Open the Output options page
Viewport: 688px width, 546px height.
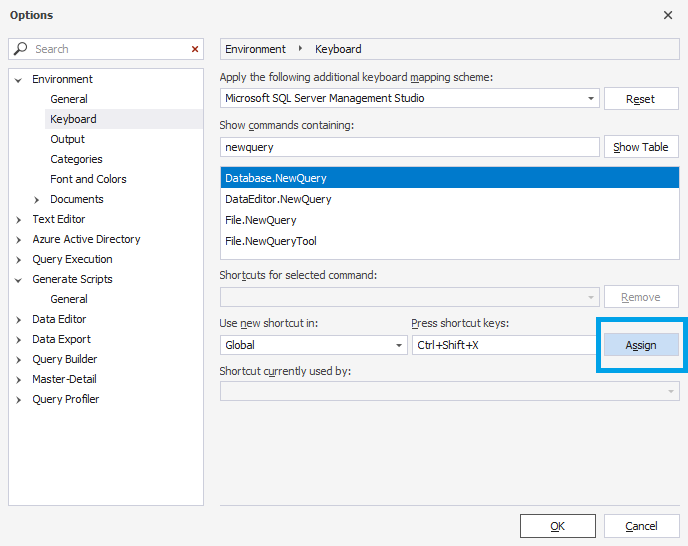[68, 139]
